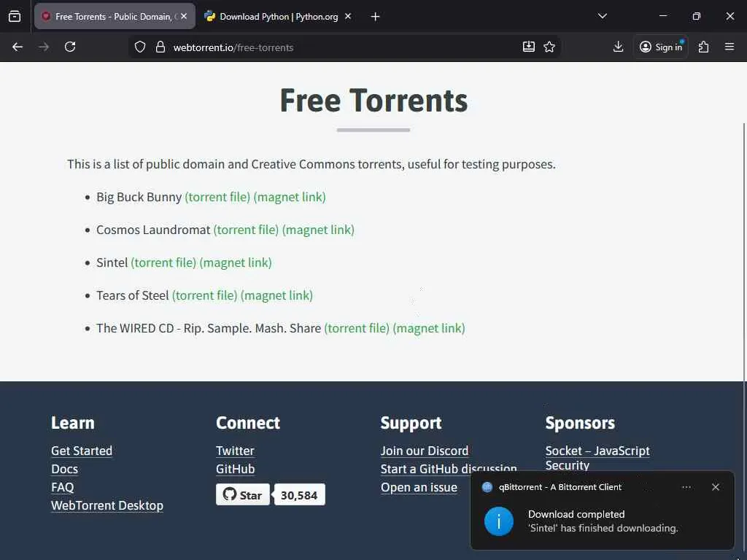Viewport: 747px width, 560px height.
Task: Click the qBittorrent icon in notification header
Action: pos(487,487)
